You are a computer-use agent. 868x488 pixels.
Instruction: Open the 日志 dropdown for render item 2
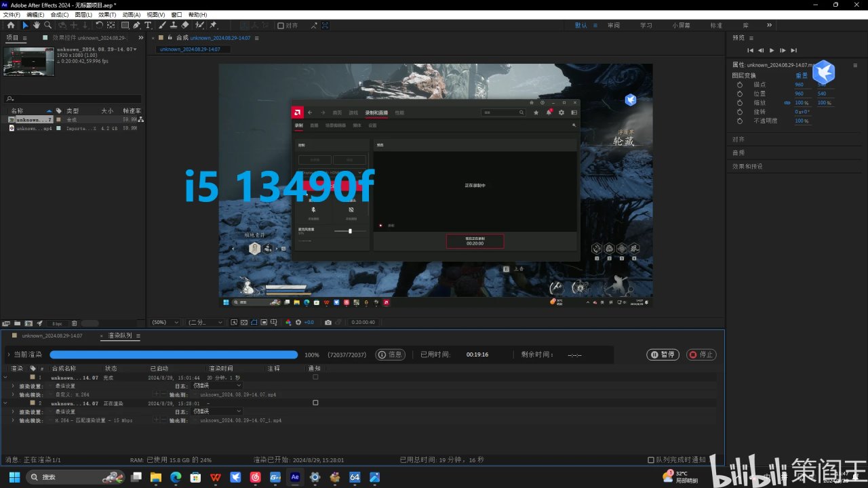click(x=217, y=411)
